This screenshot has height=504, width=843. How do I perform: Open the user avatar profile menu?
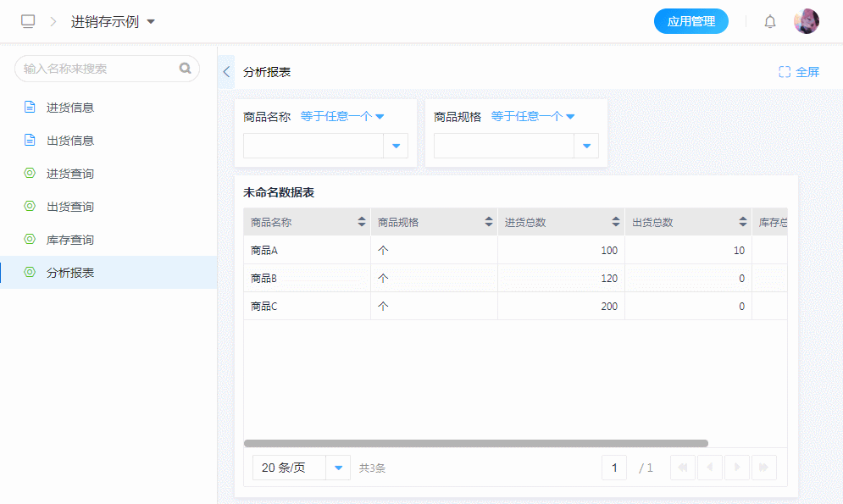click(806, 22)
